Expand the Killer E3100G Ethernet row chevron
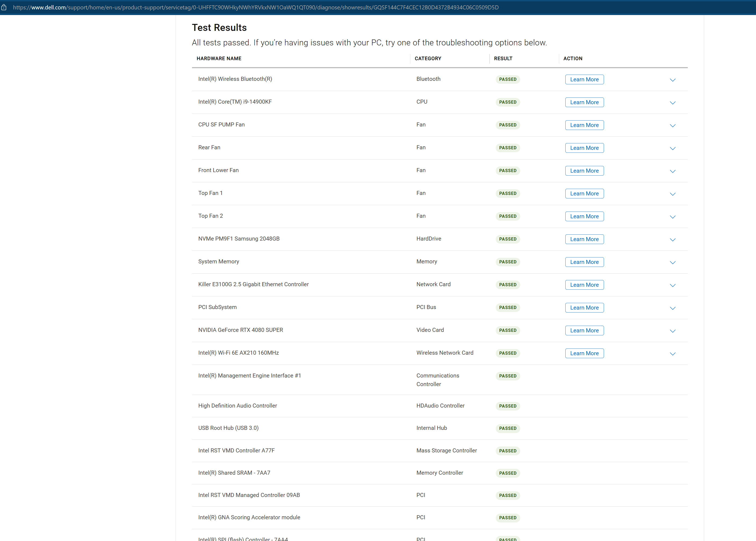 click(672, 285)
